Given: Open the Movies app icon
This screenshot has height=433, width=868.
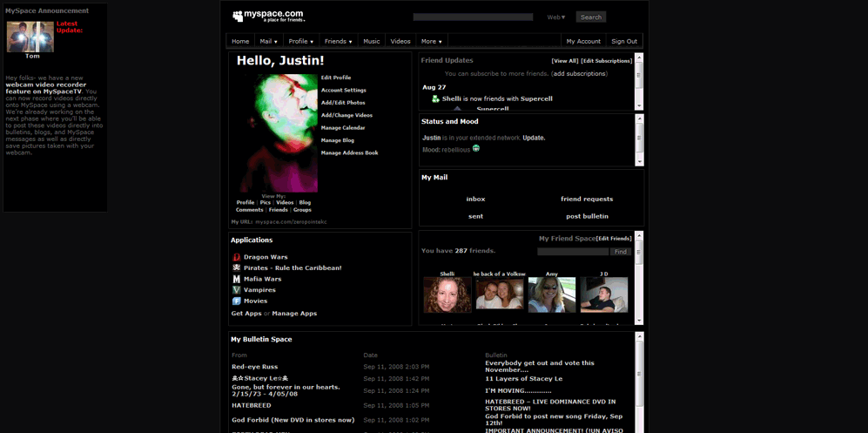Looking at the screenshot, I should point(237,301).
